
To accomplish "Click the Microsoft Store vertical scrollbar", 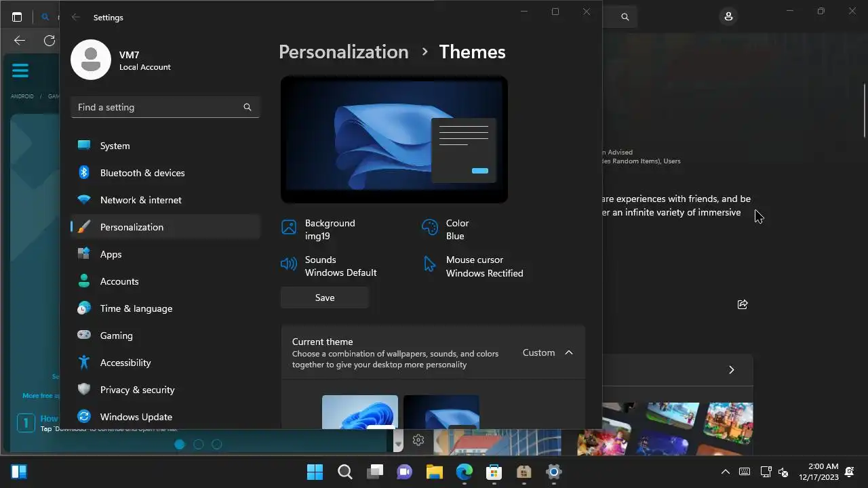I will click(x=865, y=110).
